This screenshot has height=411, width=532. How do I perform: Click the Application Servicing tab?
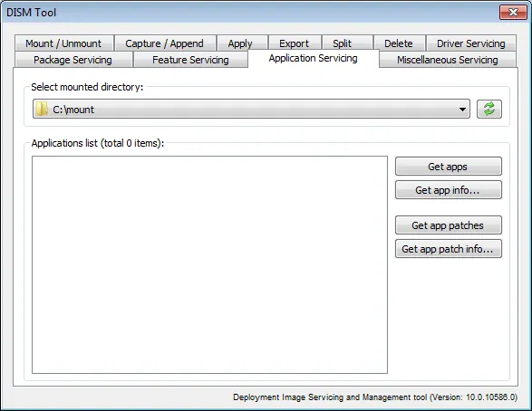tap(314, 58)
